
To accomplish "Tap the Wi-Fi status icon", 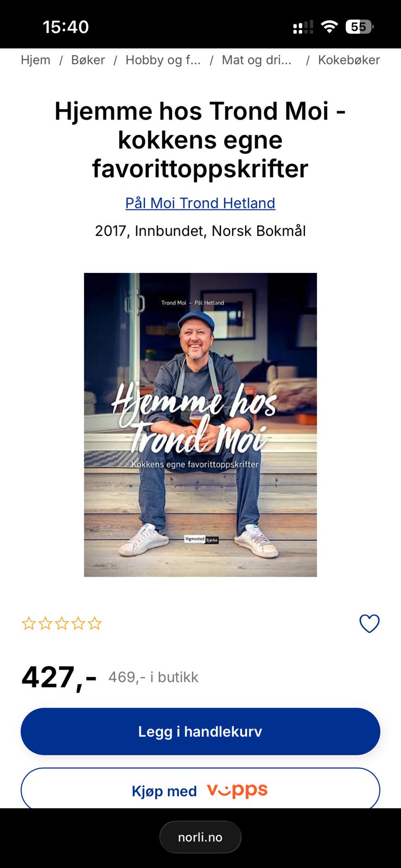I will 329,27.
